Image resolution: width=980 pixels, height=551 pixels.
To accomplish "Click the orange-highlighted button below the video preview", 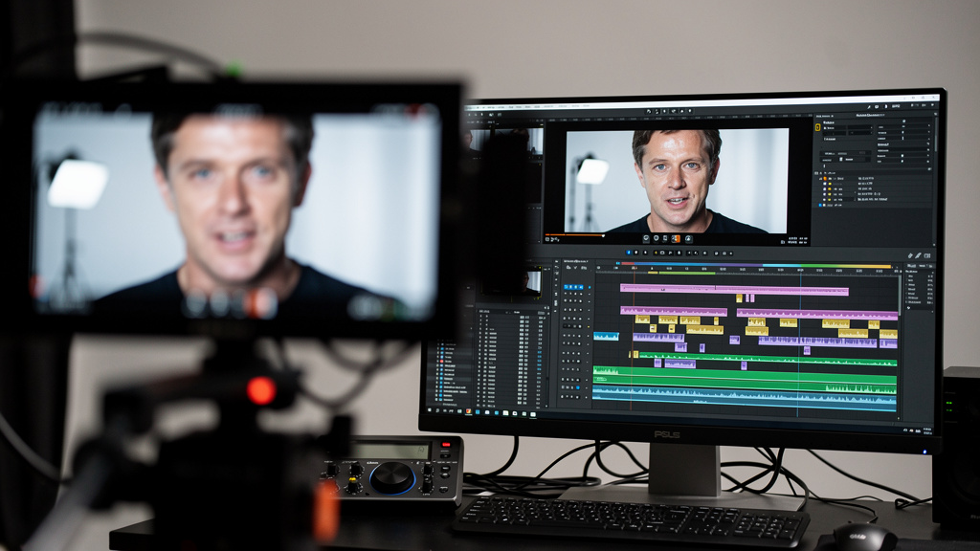I will point(676,239).
